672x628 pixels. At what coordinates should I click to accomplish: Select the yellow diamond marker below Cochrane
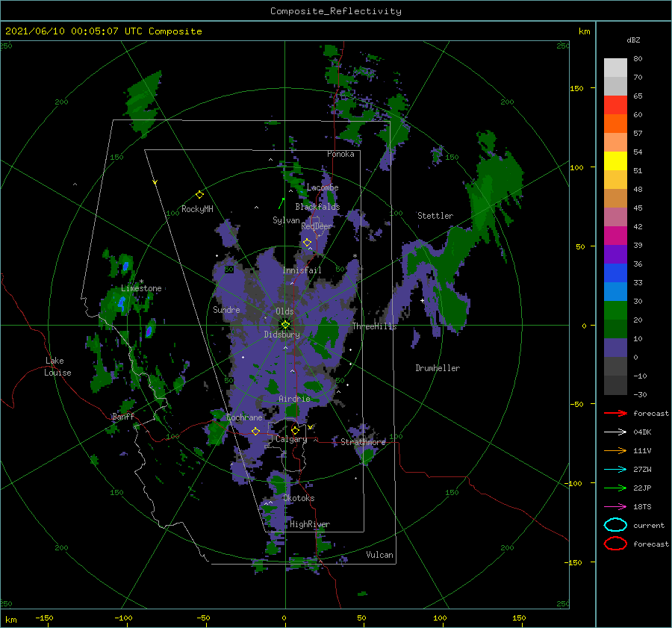[256, 431]
